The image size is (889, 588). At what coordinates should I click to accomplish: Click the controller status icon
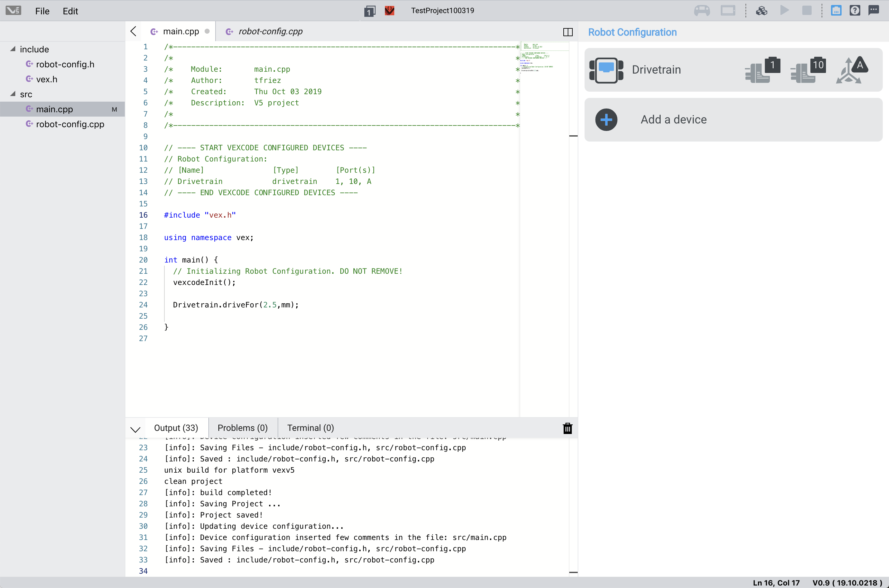point(702,11)
